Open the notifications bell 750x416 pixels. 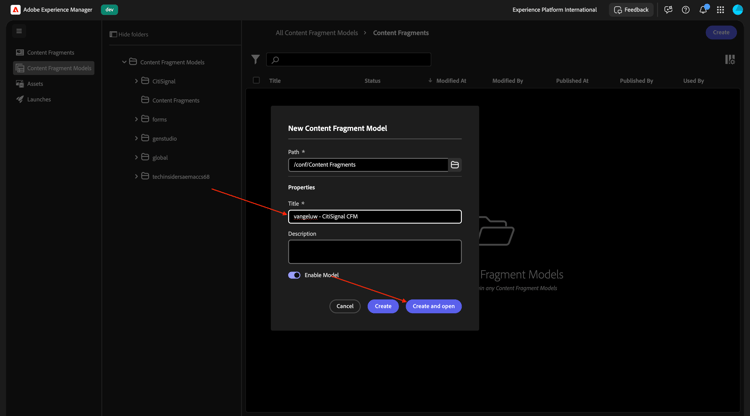[x=703, y=10]
